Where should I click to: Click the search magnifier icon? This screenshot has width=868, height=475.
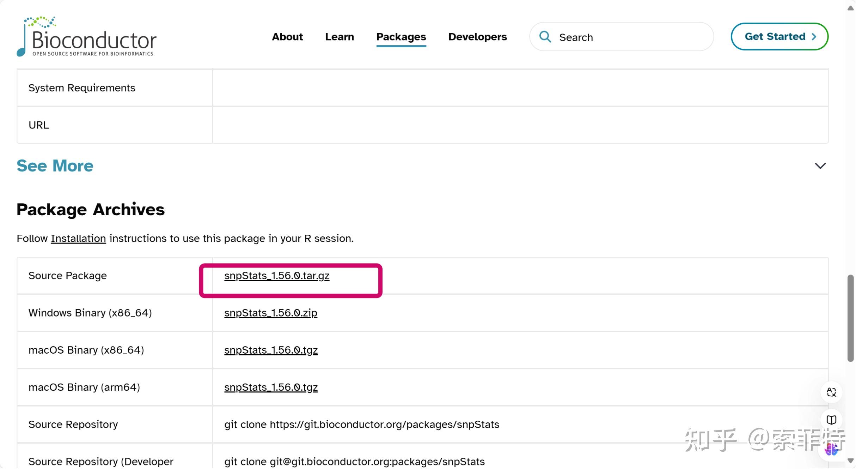click(x=545, y=37)
